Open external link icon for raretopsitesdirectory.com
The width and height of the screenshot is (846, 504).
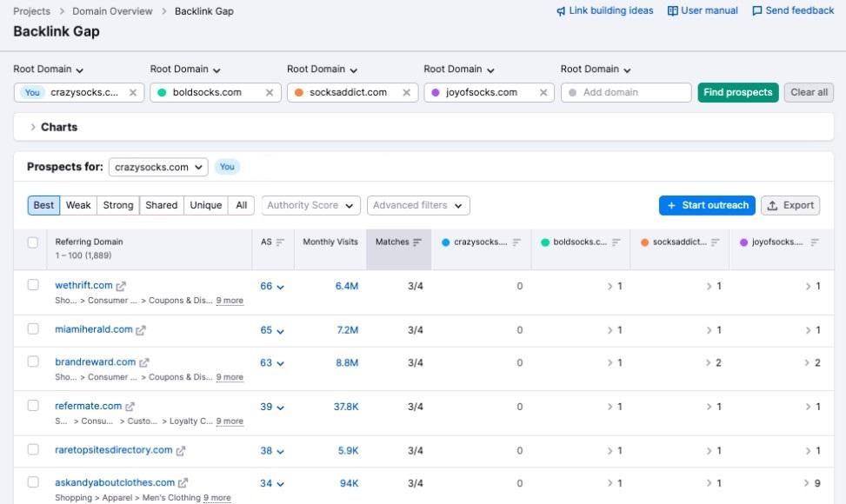pos(181,451)
